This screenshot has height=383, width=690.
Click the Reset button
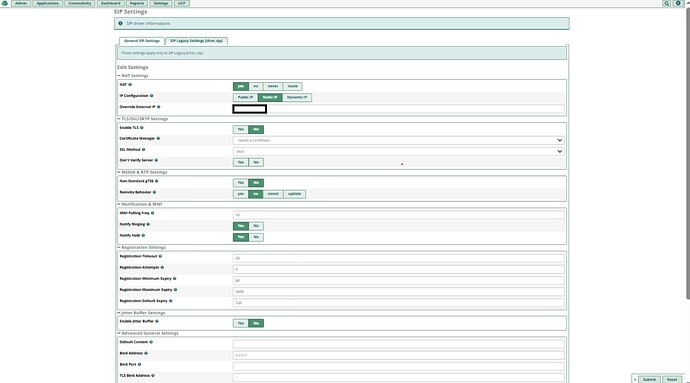tap(672, 379)
